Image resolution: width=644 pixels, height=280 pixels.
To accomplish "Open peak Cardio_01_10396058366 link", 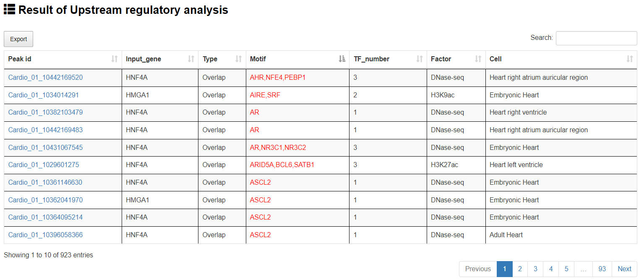I will 45,235.
